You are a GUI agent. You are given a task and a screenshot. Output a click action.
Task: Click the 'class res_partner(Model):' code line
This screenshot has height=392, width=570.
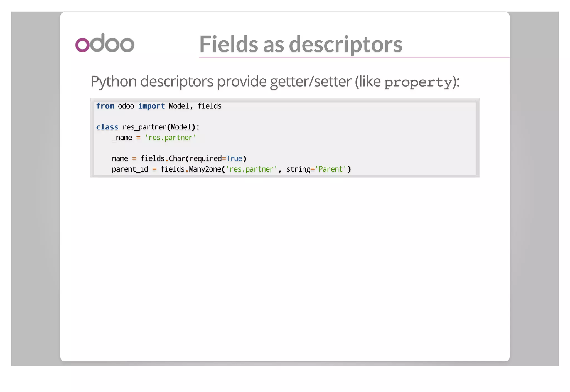(x=148, y=127)
